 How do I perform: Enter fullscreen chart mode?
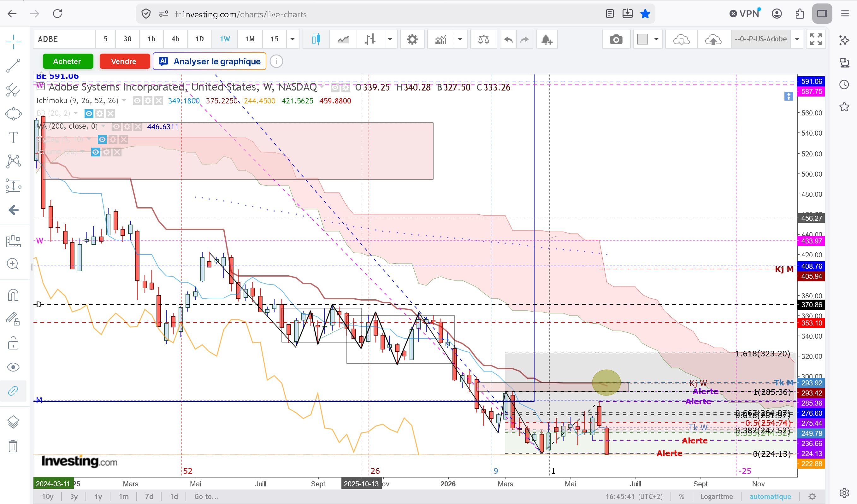(816, 39)
